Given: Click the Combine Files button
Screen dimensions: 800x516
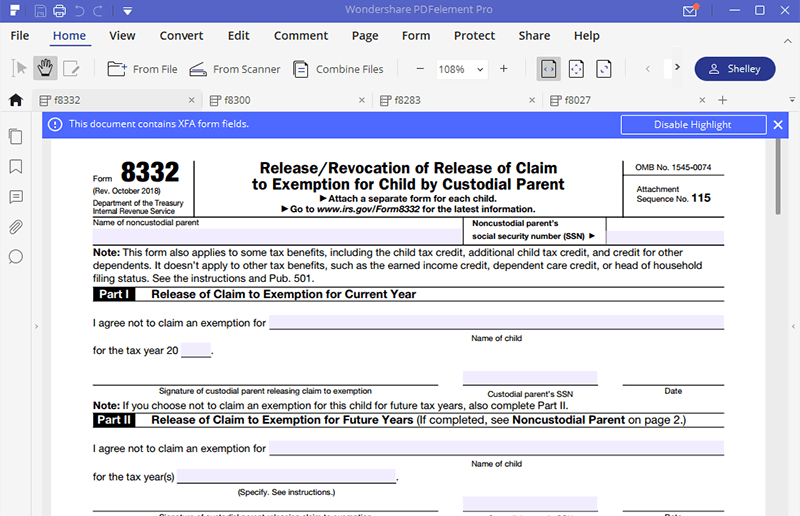Looking at the screenshot, I should (338, 69).
